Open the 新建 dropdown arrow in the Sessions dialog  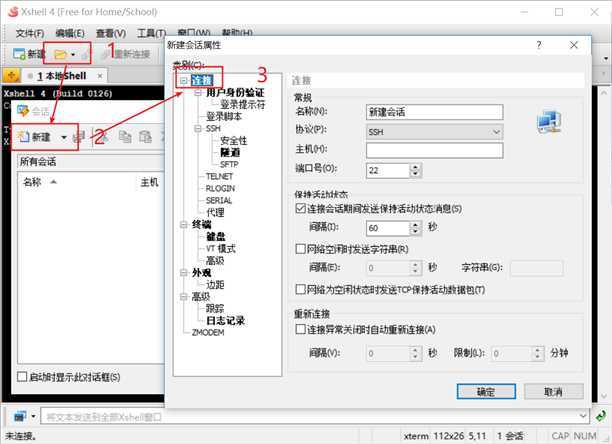tap(64, 137)
